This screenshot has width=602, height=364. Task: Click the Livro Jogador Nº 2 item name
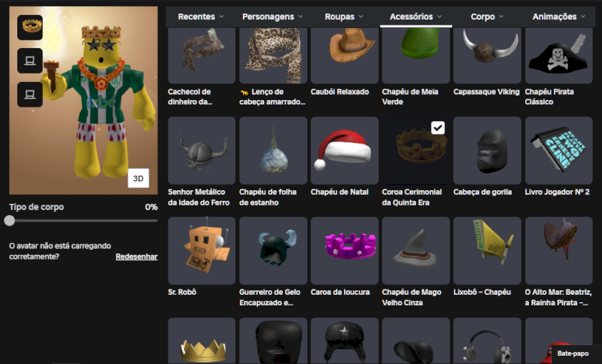click(557, 192)
